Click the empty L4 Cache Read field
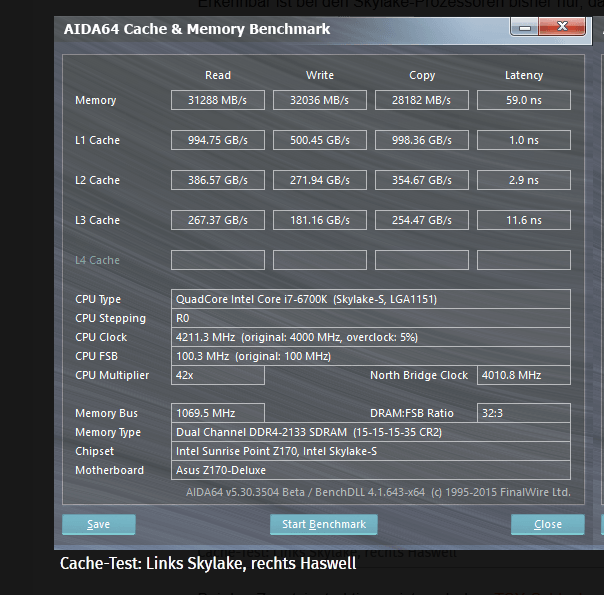The image size is (604, 595). coord(218,260)
